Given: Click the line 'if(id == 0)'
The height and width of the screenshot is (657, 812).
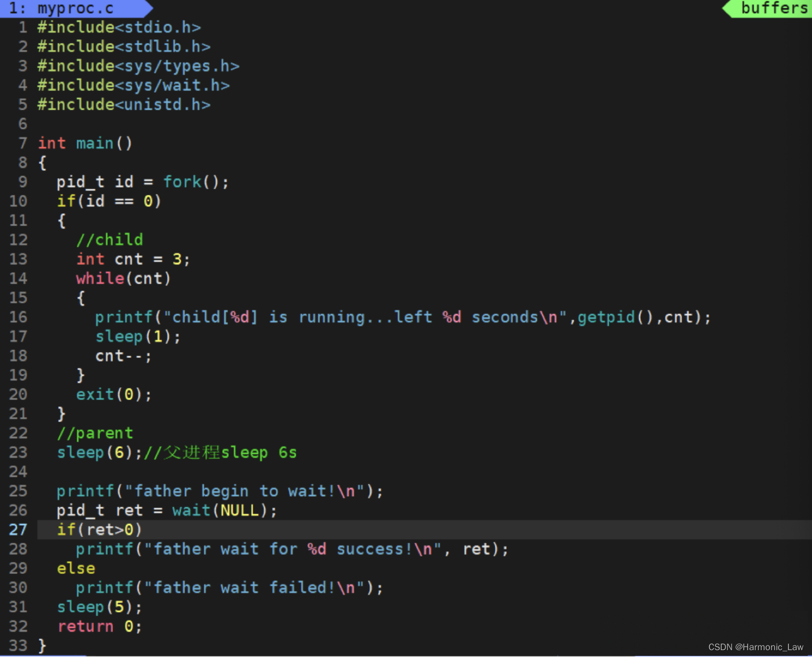Looking at the screenshot, I should 109,201.
